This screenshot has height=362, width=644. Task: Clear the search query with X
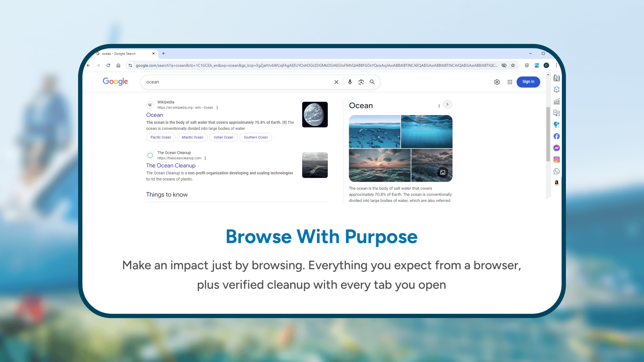click(x=336, y=82)
